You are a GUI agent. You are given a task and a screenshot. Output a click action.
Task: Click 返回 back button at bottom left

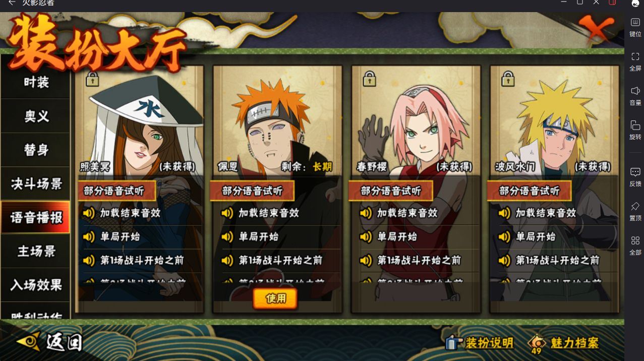[49, 342]
